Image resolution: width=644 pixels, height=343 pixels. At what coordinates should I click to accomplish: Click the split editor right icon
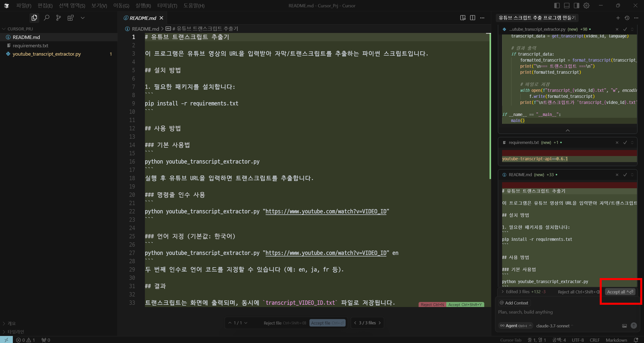point(472,18)
